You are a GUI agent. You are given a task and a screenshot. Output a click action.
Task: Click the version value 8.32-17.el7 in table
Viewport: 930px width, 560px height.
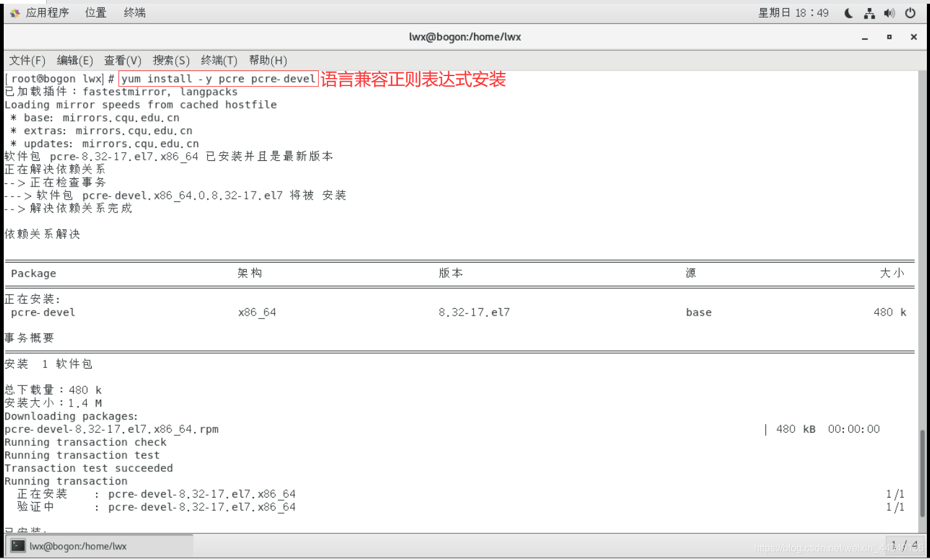(x=474, y=312)
